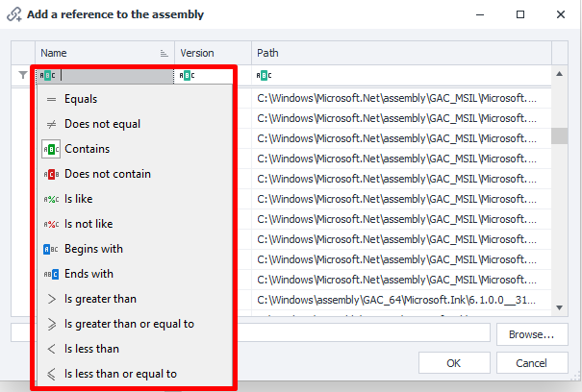Choose the Is like icon
This screenshot has height=392, width=582.
[x=52, y=199]
